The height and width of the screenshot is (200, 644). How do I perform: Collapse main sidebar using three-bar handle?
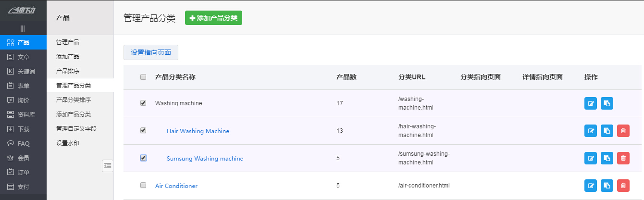(x=23, y=29)
